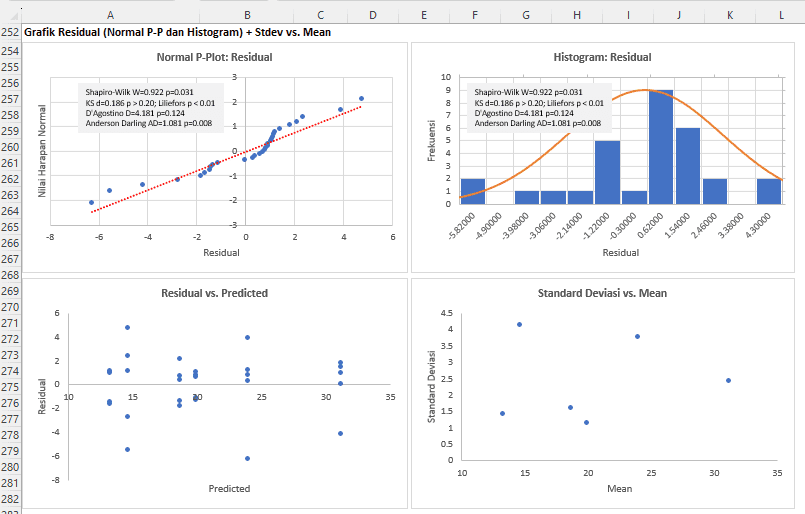
Task: Select the "Mean" horizontal axis title
Action: (x=619, y=488)
